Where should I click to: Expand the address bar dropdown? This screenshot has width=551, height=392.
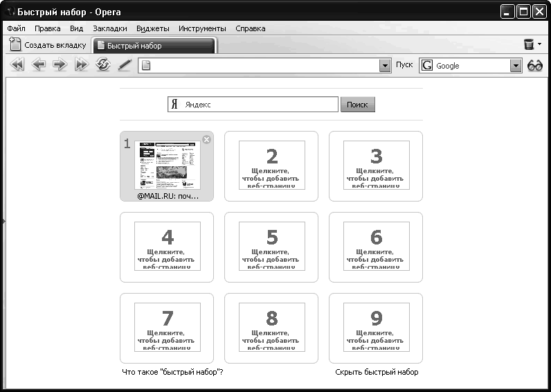click(386, 66)
